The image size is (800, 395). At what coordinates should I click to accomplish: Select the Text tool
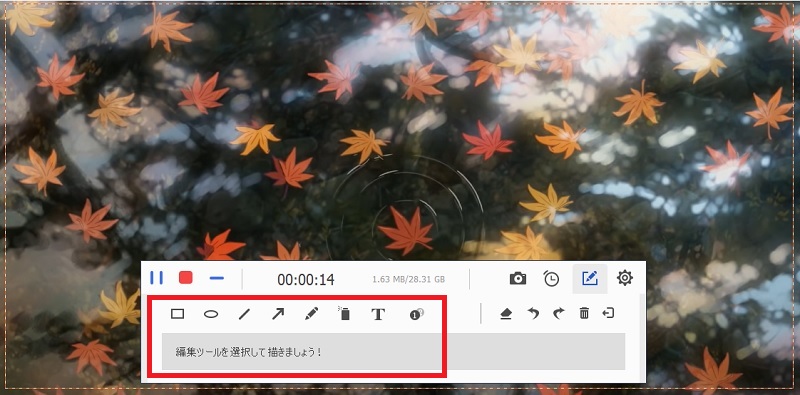[378, 314]
